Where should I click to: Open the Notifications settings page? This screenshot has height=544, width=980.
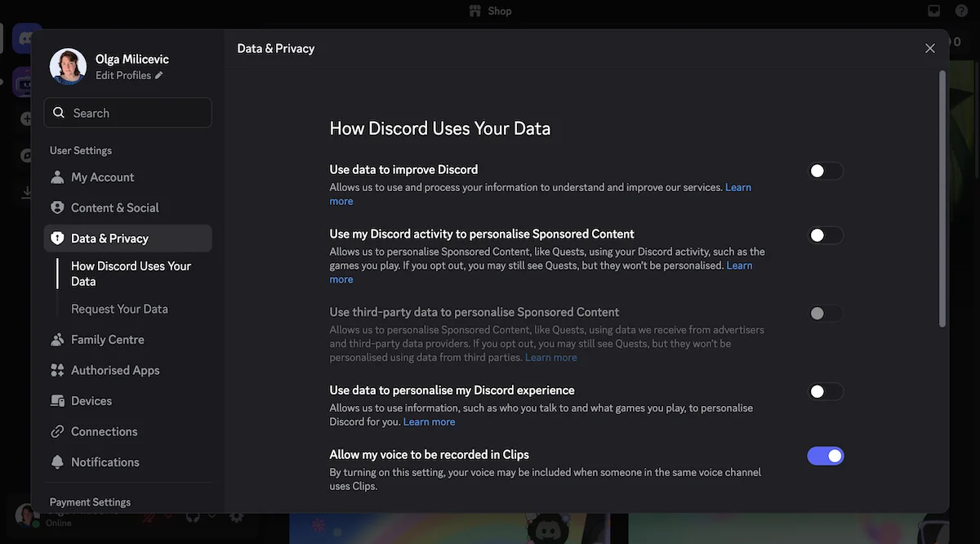point(128,462)
